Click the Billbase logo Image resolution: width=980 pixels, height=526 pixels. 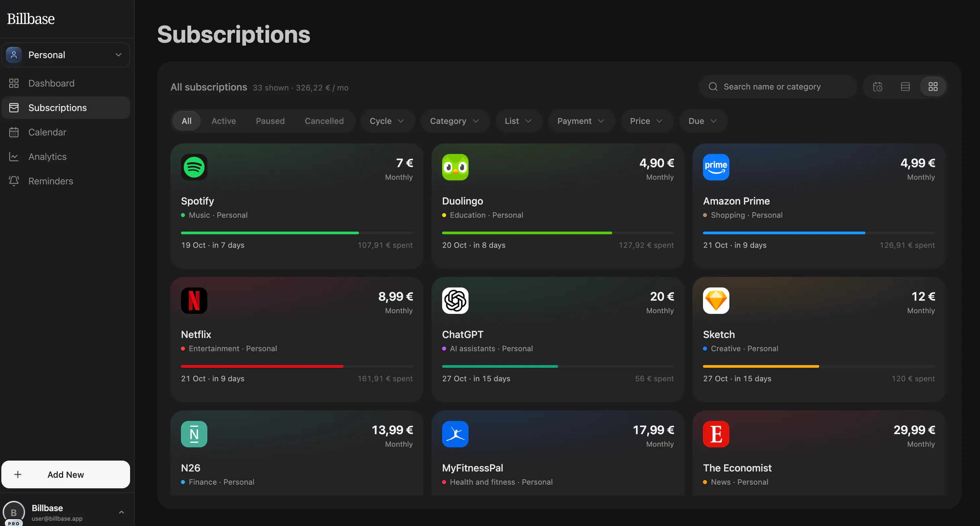31,19
